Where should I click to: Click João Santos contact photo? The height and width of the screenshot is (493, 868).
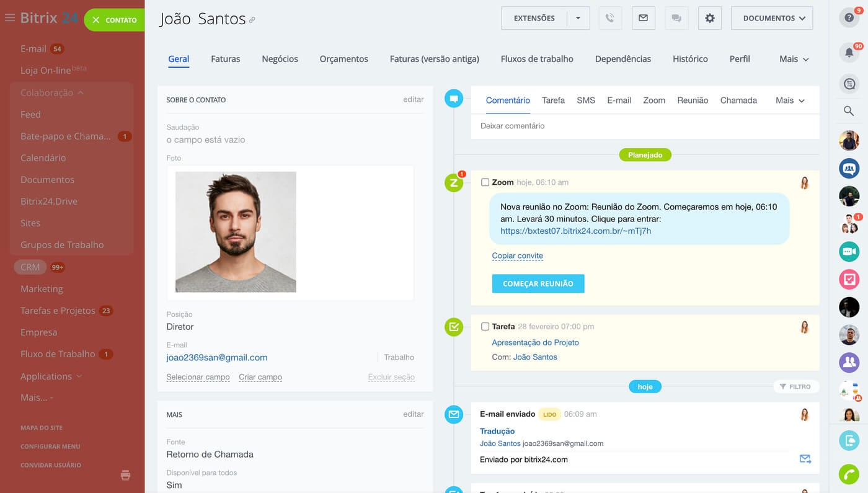236,232
